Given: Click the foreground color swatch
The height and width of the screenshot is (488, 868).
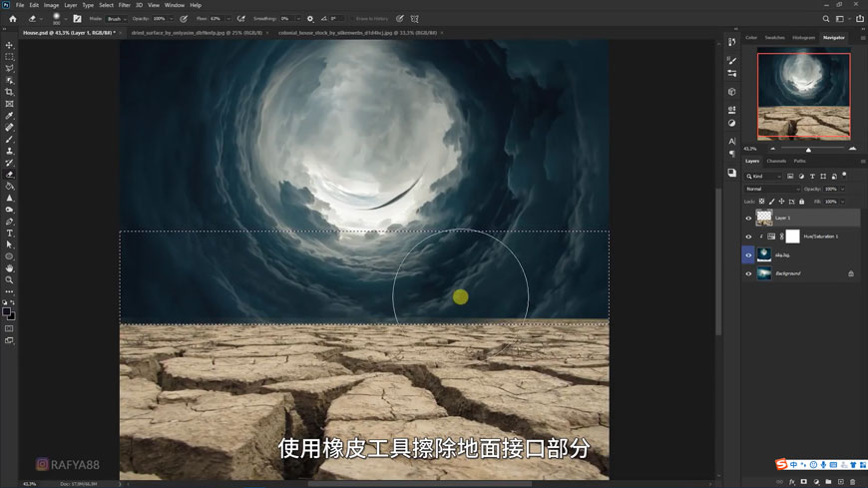Looking at the screenshot, I should tap(6, 311).
